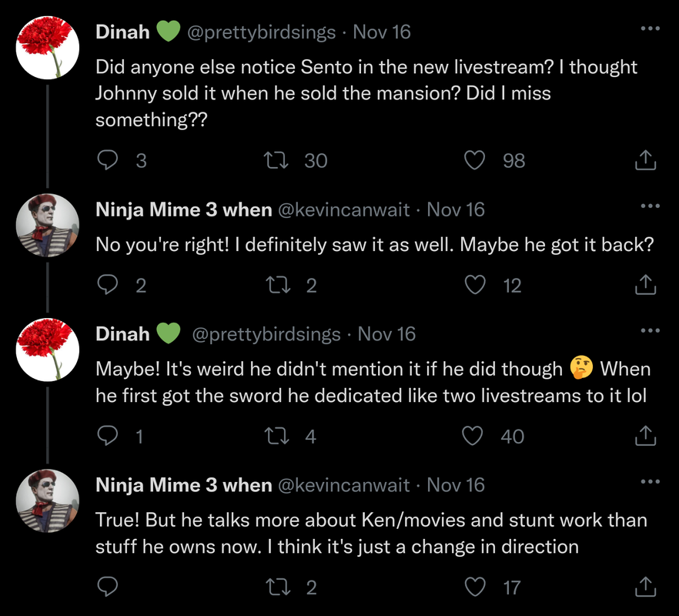679x616 pixels.
Task: Open @prettybirdsings handle on the first tweet
Action: pyautogui.click(x=262, y=32)
